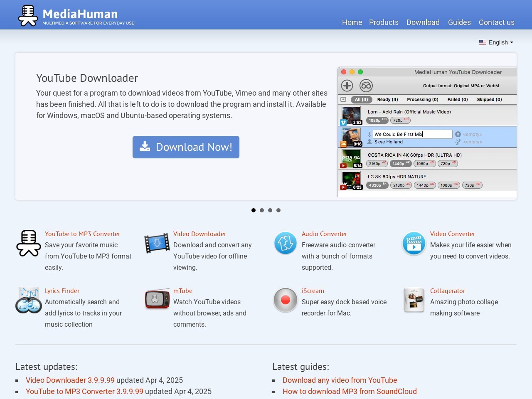Select the second carousel dot
The width and height of the screenshot is (532, 399).
click(262, 210)
